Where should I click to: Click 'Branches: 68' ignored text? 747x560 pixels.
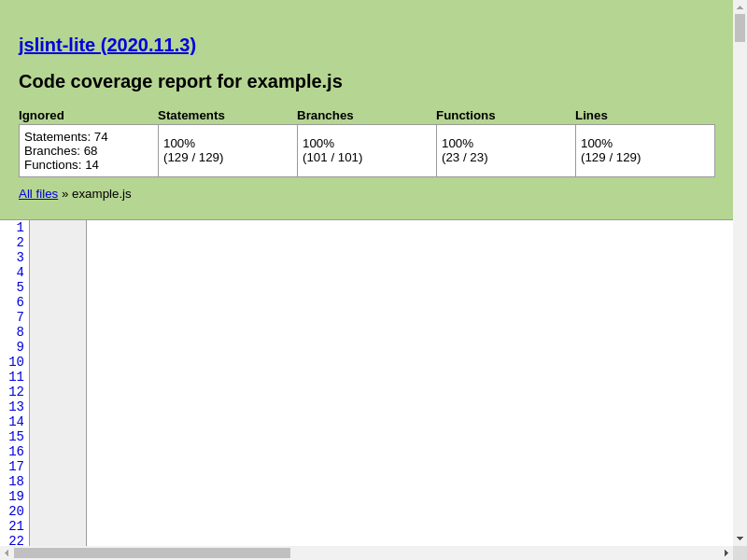click(x=61, y=151)
